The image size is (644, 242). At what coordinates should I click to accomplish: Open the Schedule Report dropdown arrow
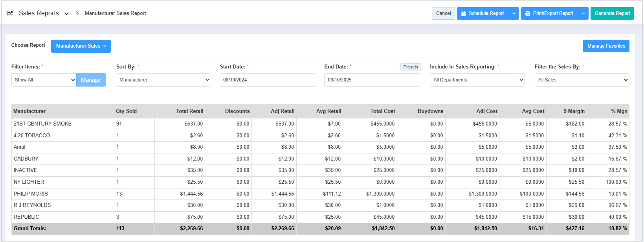point(514,13)
